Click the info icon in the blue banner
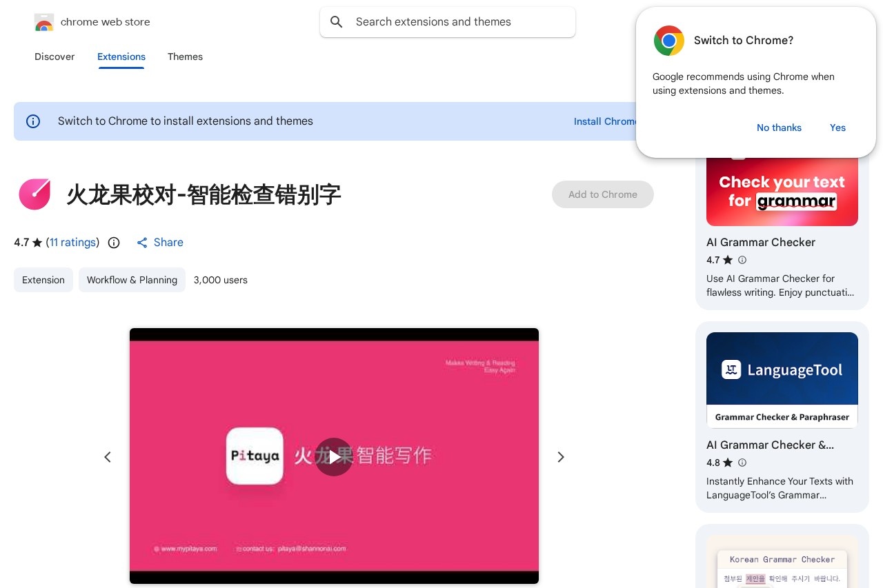 point(33,121)
